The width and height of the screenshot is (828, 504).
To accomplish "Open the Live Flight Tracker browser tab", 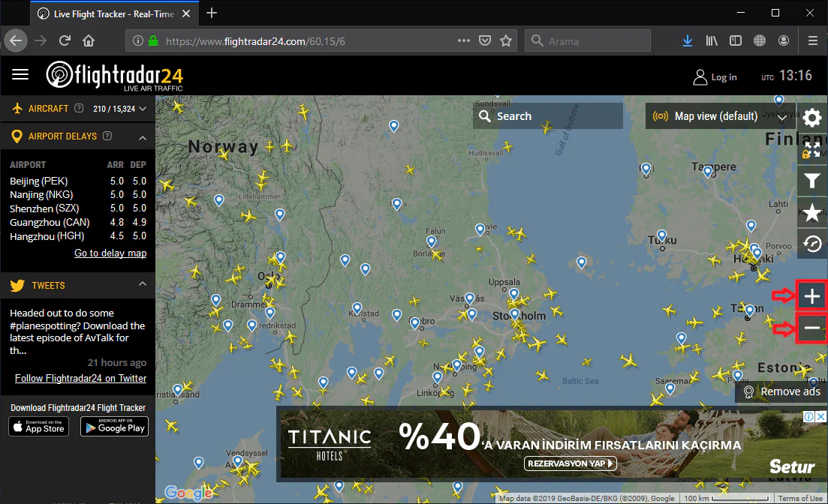I will tap(113, 13).
